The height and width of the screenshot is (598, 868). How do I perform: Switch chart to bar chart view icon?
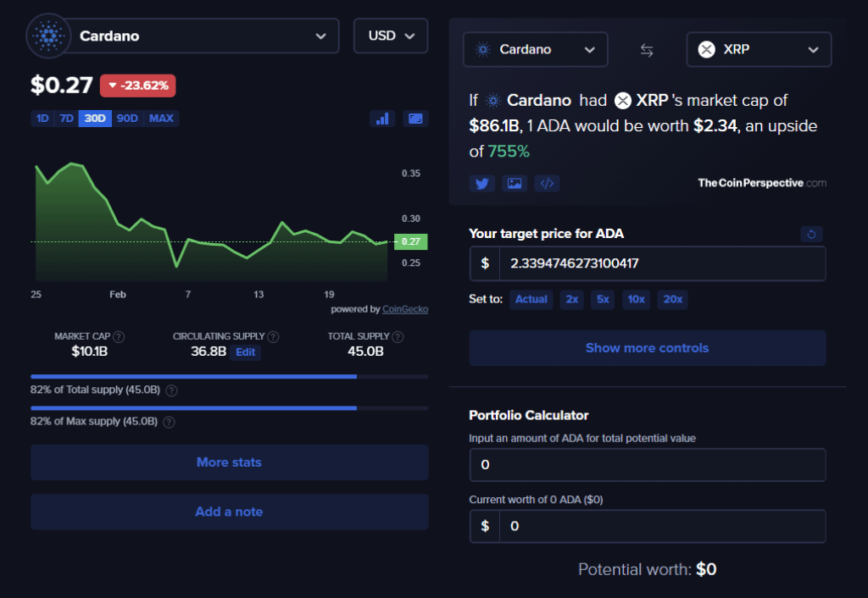click(382, 119)
